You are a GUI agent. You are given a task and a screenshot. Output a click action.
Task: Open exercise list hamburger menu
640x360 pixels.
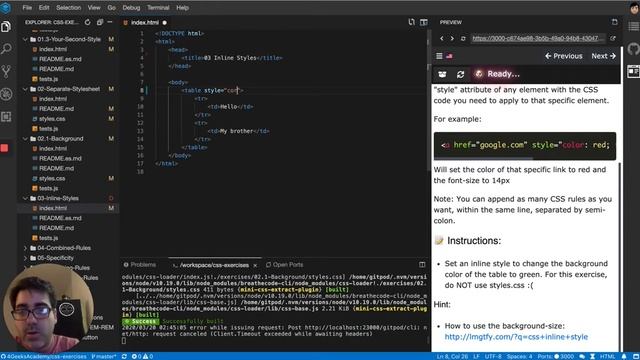pyautogui.click(x=439, y=56)
